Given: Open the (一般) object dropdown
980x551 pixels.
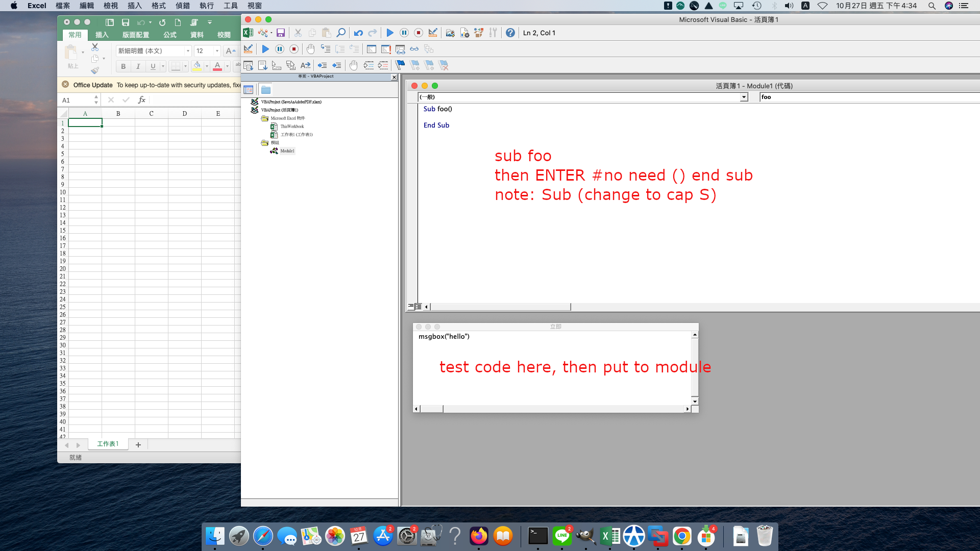Looking at the screenshot, I should click(x=744, y=97).
